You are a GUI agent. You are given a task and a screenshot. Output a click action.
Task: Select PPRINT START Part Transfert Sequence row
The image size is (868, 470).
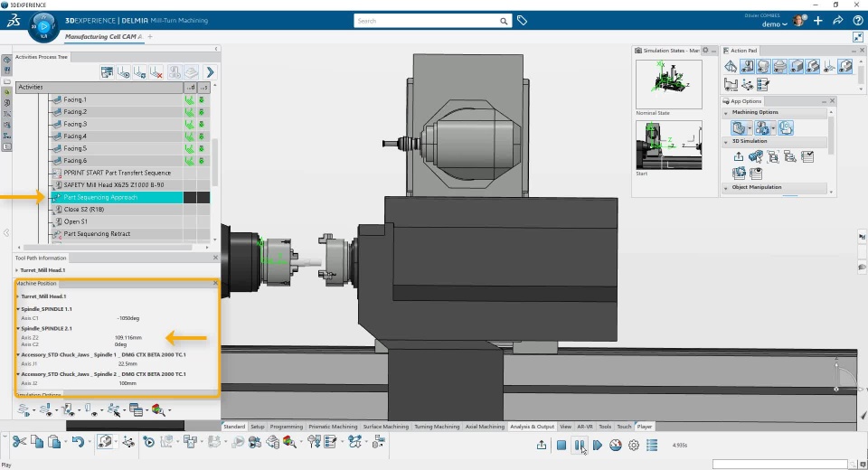pos(117,173)
